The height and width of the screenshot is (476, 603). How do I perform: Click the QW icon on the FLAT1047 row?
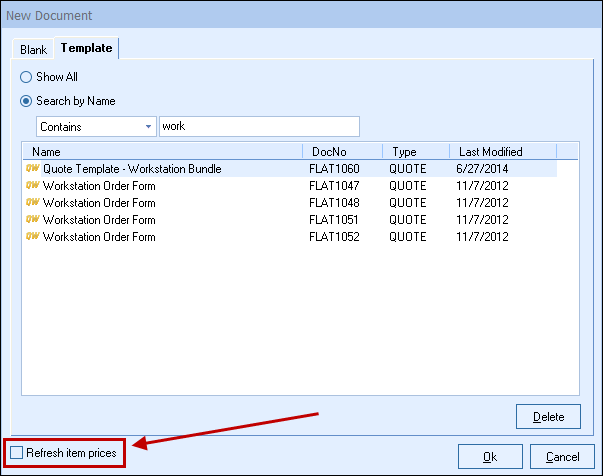(32, 186)
